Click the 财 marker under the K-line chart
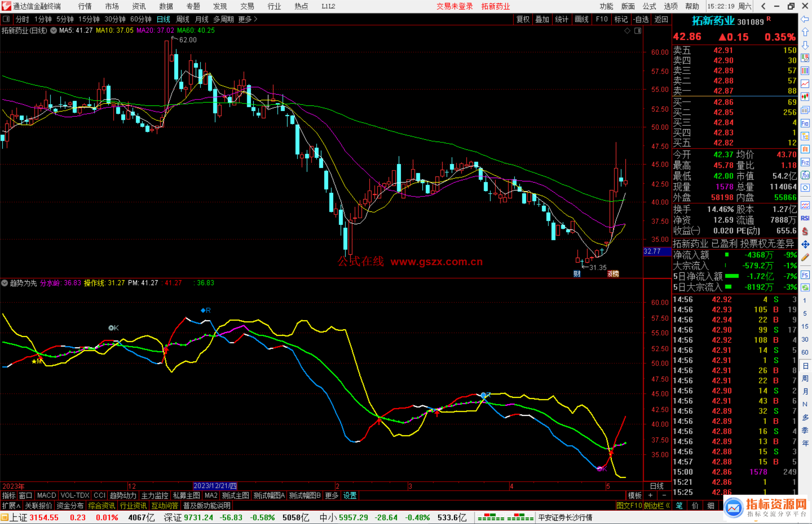The image size is (812, 524). click(577, 274)
